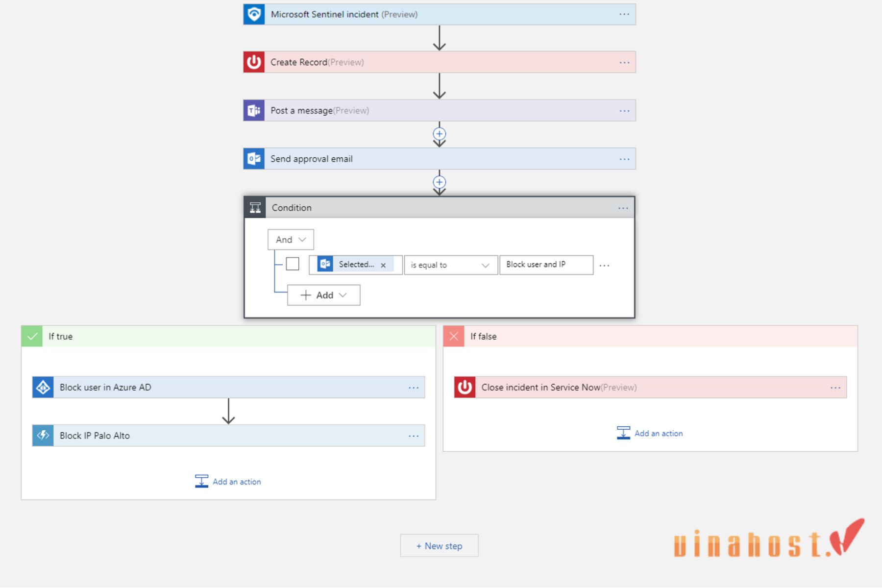
Task: Insert step via plus below Send approval email
Action: [x=440, y=182]
